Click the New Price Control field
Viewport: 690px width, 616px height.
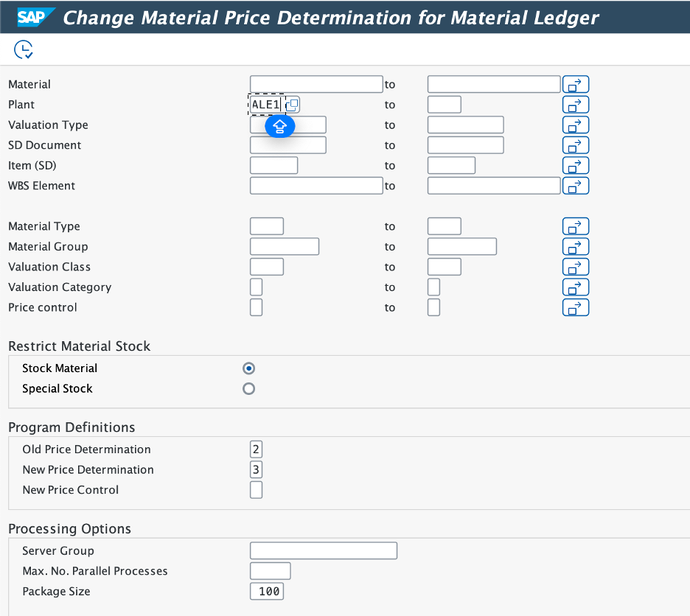(x=256, y=490)
